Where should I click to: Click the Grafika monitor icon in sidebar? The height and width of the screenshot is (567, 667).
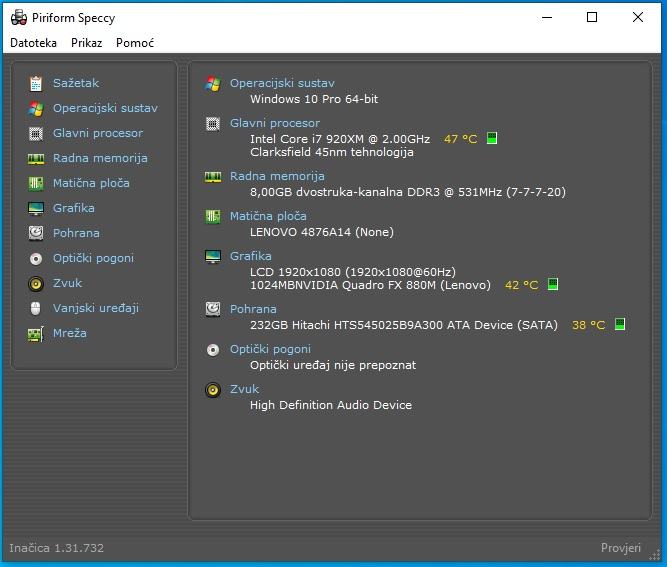pos(36,208)
